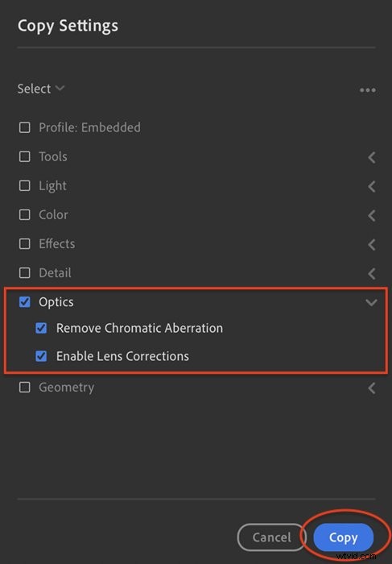392x564 pixels.
Task: Click the Cancel button
Action: pos(271,537)
